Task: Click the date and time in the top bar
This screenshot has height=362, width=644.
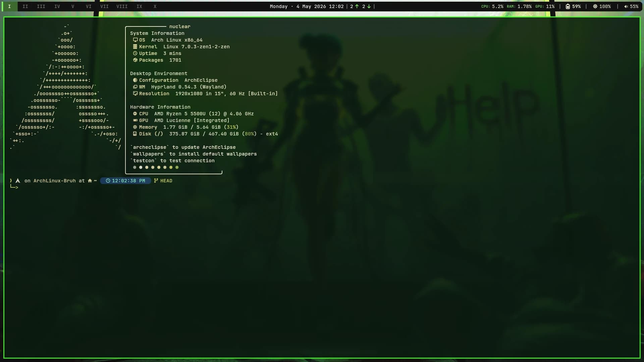Action: coord(307,6)
